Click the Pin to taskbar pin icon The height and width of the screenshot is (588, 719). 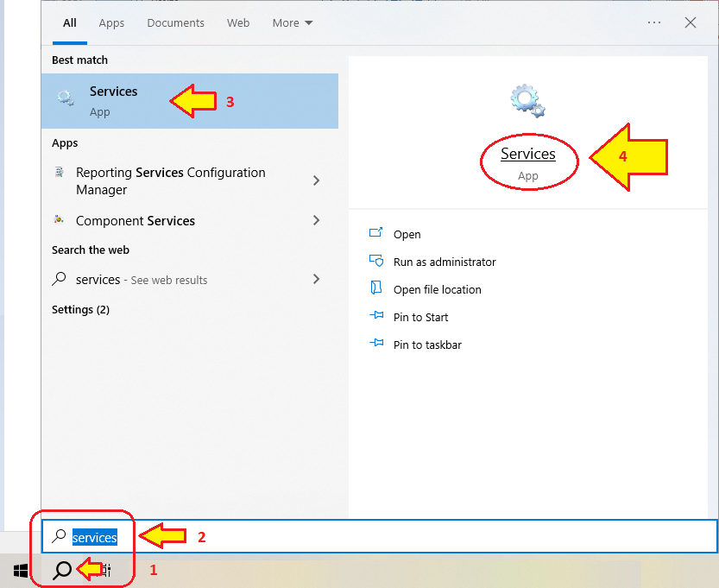(x=376, y=343)
